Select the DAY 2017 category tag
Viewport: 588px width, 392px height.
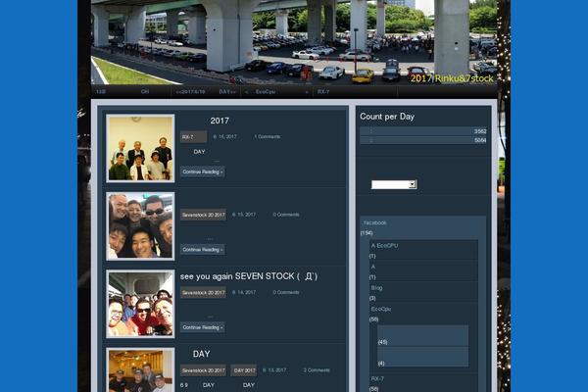244,370
